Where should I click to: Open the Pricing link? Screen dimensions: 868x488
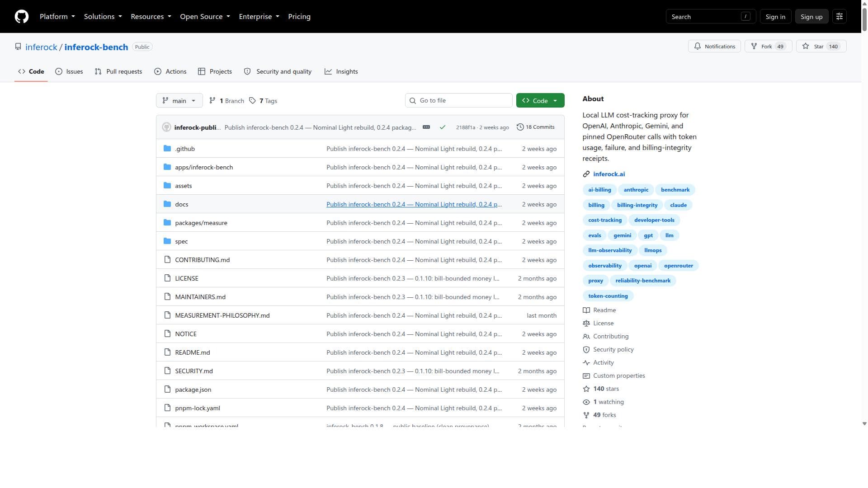299,17
